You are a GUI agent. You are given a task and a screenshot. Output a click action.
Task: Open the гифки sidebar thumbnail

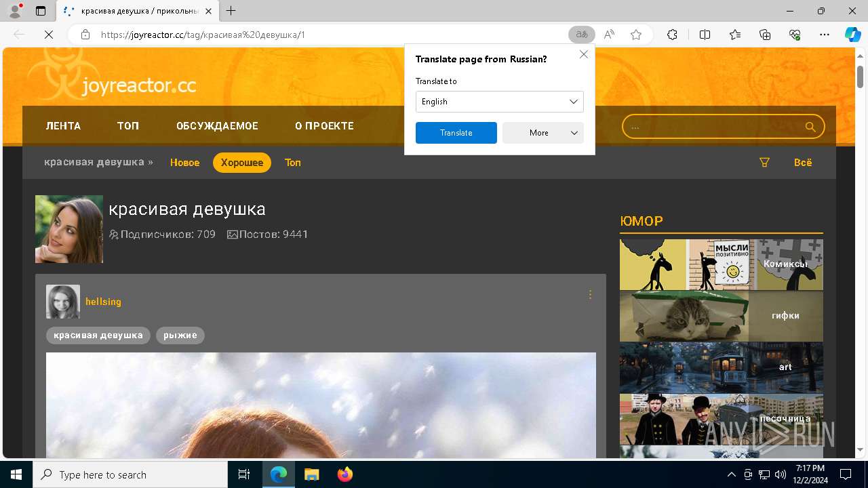click(x=722, y=316)
